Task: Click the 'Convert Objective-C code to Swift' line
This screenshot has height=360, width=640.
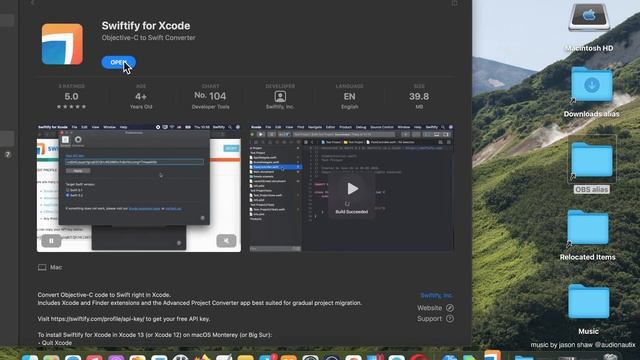Action: (x=104, y=295)
